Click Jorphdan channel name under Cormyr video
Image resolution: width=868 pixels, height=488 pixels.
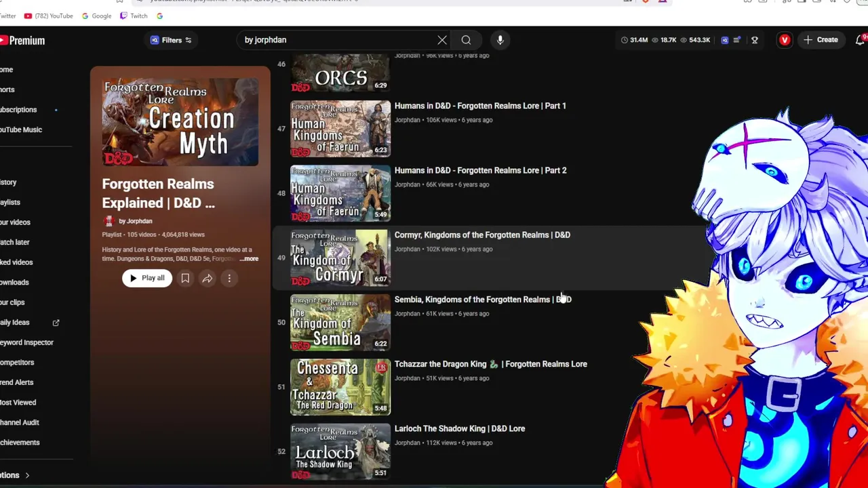tap(407, 249)
